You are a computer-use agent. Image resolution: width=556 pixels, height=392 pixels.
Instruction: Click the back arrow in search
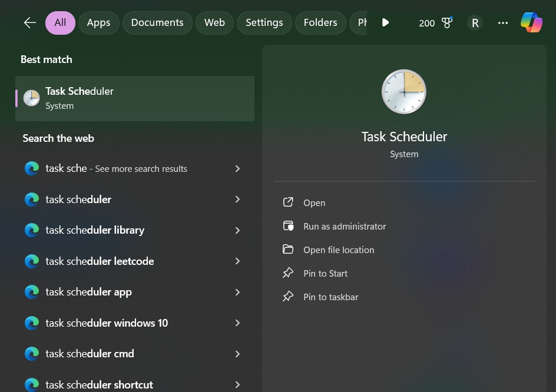29,23
